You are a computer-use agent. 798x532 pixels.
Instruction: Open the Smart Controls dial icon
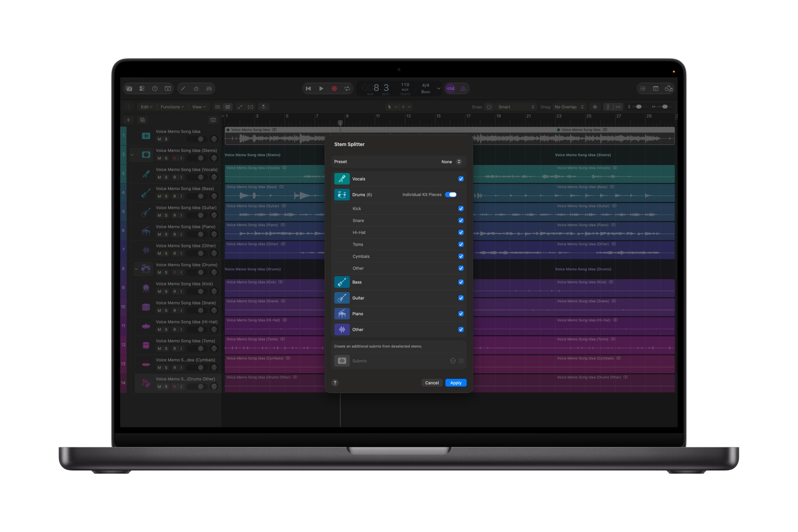point(196,89)
